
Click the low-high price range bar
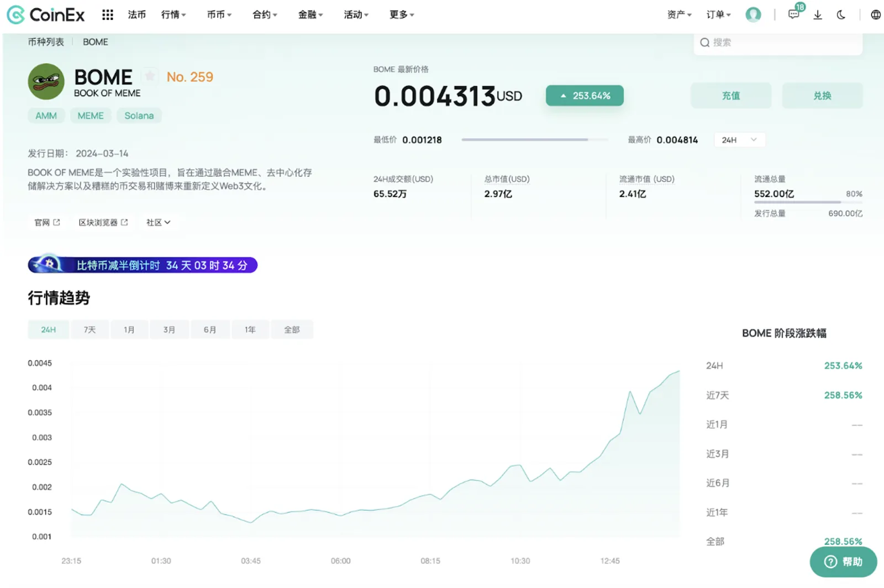pyautogui.click(x=534, y=140)
